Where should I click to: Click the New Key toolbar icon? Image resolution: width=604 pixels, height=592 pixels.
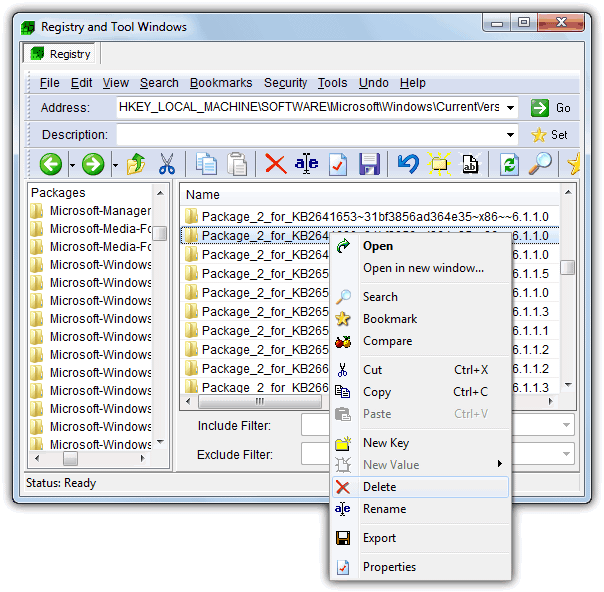click(439, 164)
